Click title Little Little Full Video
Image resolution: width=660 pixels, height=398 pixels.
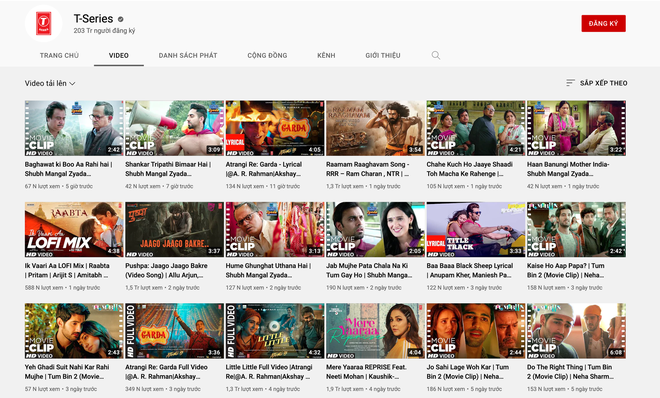click(269, 372)
